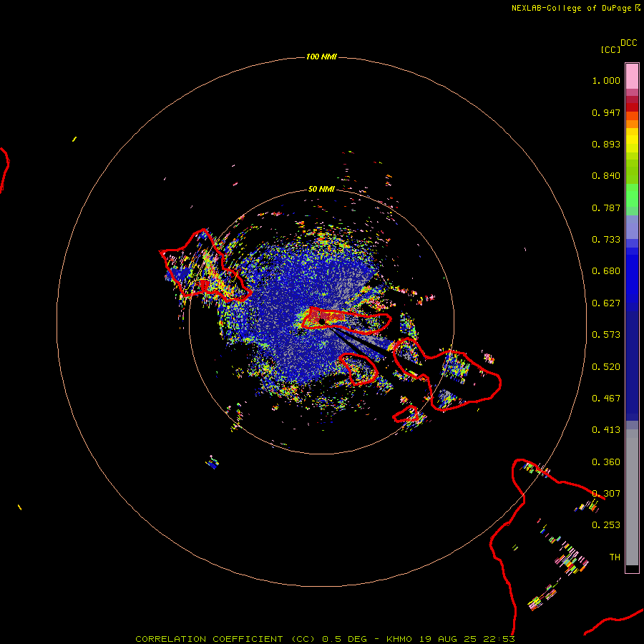The image size is (644, 644).
Task: Select the 0.680 color scale value
Action: (606, 271)
